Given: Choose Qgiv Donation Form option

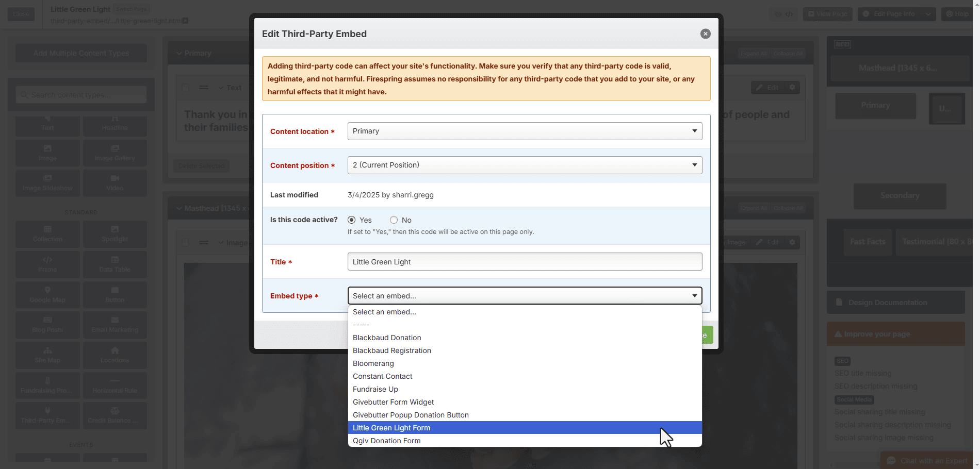Looking at the screenshot, I should [525, 441].
